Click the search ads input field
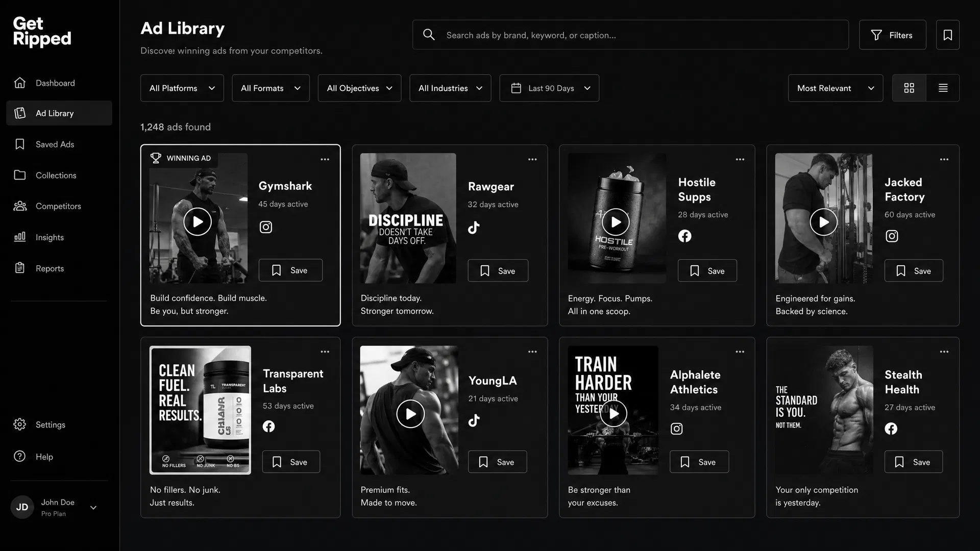Viewport: 980px width, 551px height. 630,35
